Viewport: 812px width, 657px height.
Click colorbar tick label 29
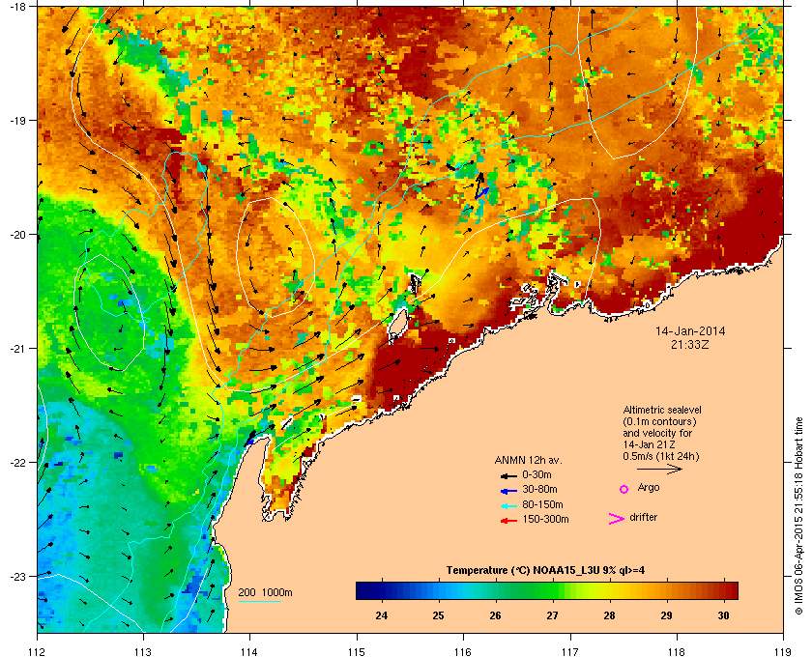coord(666,615)
